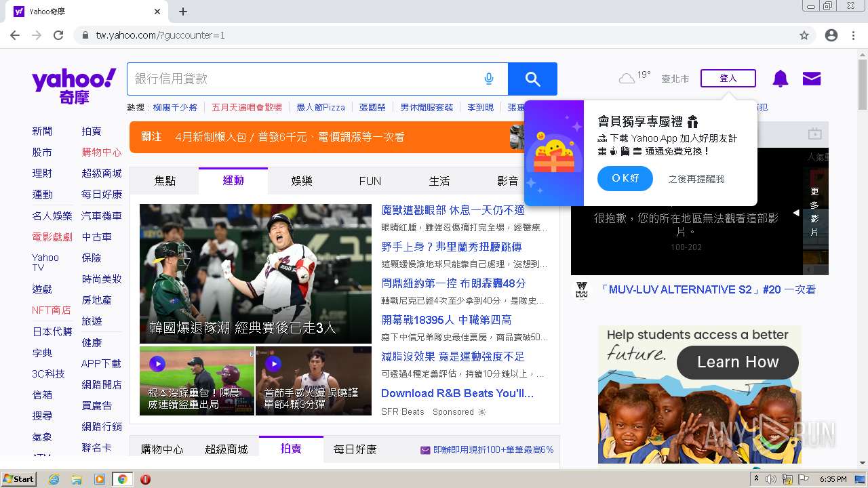Close the Yahoo奇摩 tab
Image resolution: width=868 pixels, height=488 pixels.
157,12
